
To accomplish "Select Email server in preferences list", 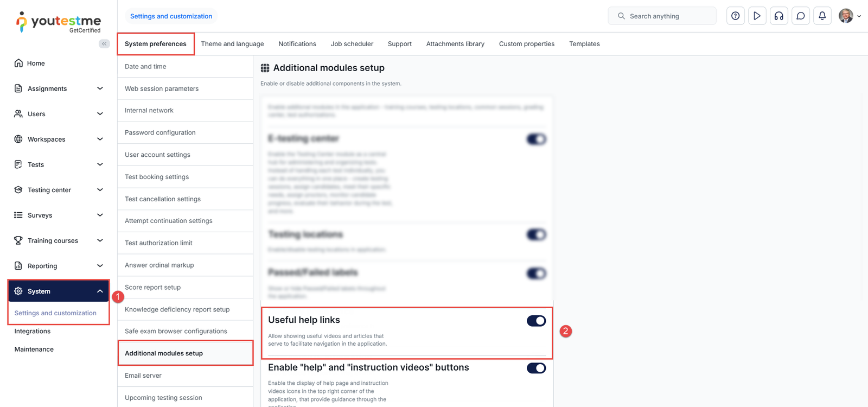I will pyautogui.click(x=185, y=376).
